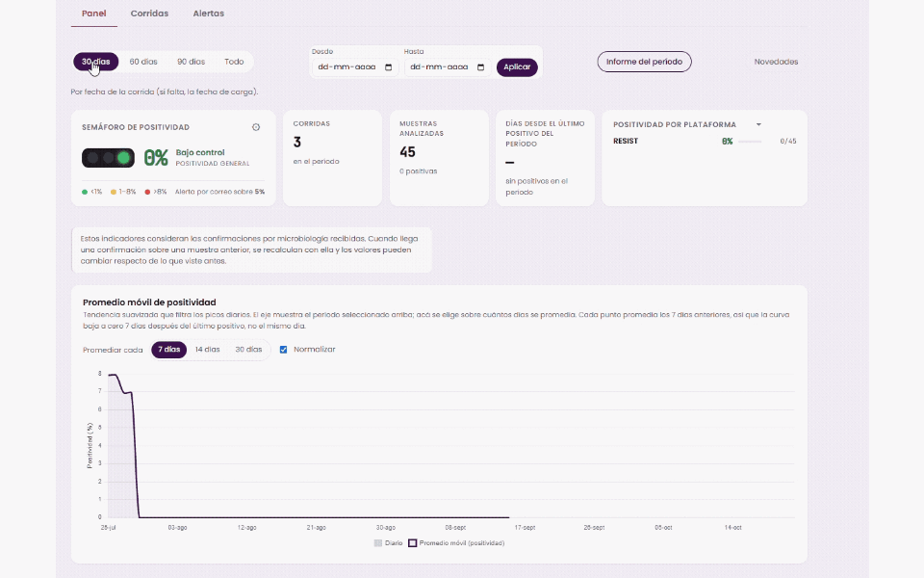Click the RESIST positivity progress bar

750,142
